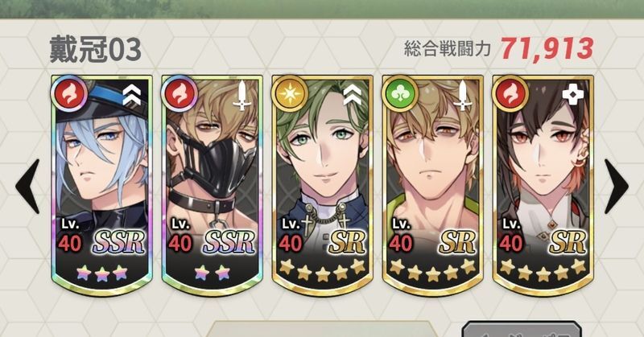Select blue-haired SSR character card
The image size is (644, 337).
pos(102,184)
